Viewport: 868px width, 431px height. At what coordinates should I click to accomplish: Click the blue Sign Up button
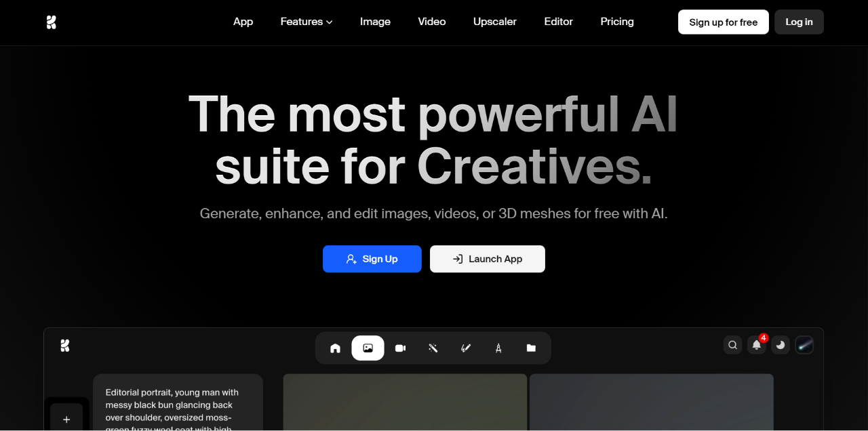pyautogui.click(x=372, y=259)
